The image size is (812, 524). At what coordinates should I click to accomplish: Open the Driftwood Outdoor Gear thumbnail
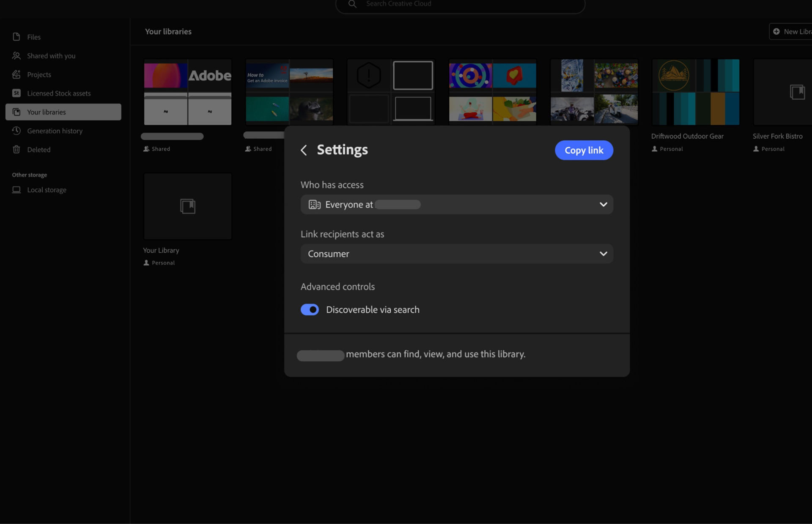(x=696, y=92)
